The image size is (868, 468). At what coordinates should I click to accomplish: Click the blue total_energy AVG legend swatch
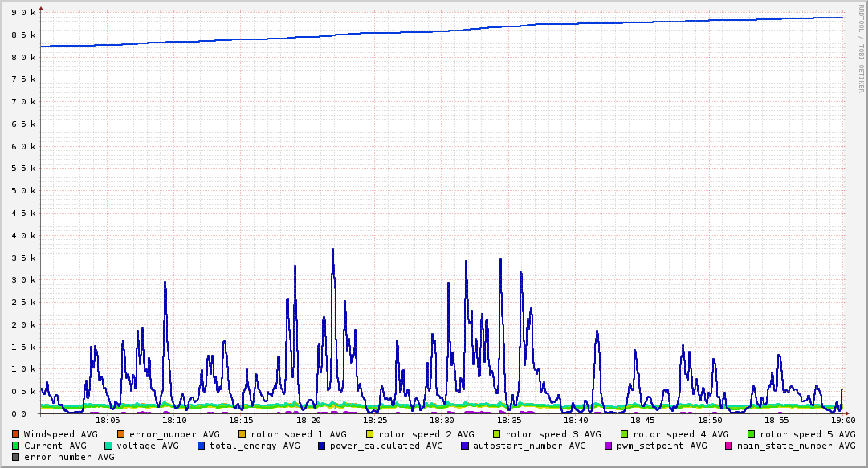[x=202, y=446]
